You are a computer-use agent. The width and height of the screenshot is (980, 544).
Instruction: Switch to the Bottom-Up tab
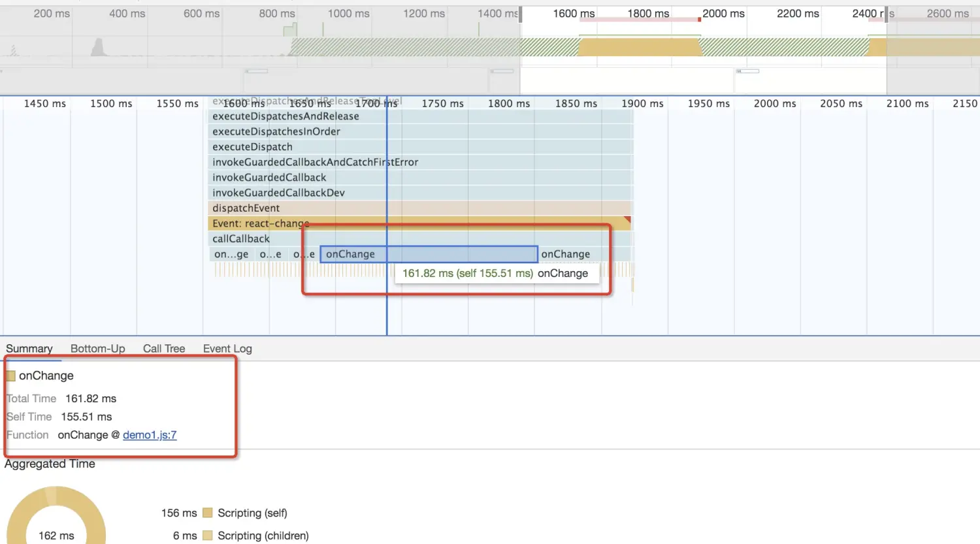tap(98, 349)
